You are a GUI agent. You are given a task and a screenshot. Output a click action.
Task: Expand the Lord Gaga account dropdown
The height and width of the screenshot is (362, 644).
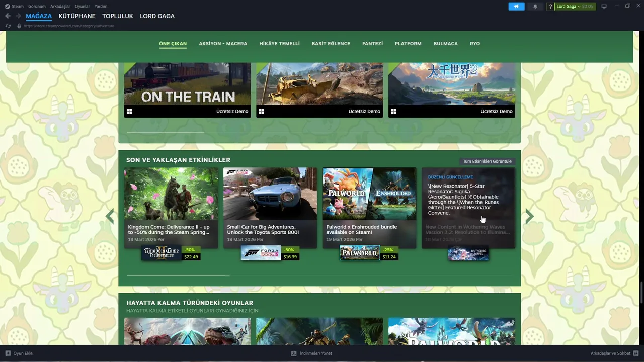[x=569, y=6]
